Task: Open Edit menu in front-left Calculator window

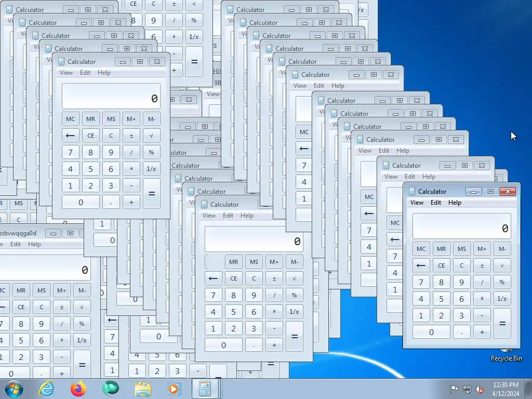Action: [85, 73]
